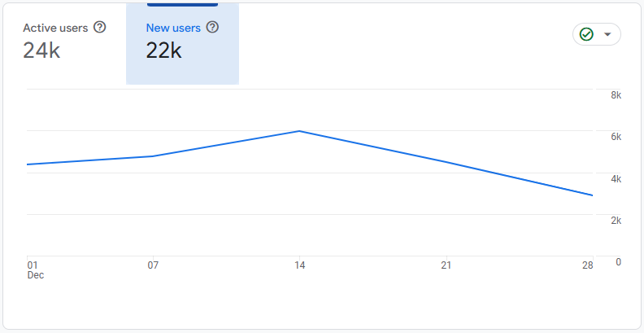Switch to the Active users metric tab
This screenshot has height=333, width=644.
(64, 43)
